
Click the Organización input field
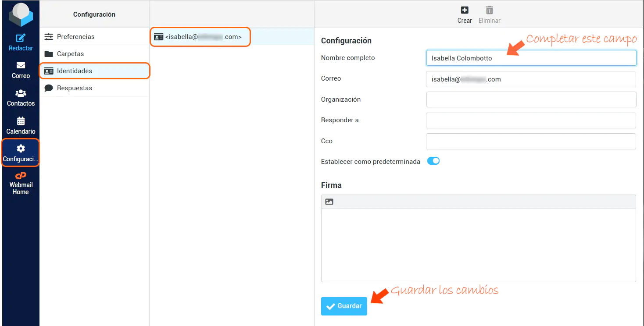coord(531,99)
